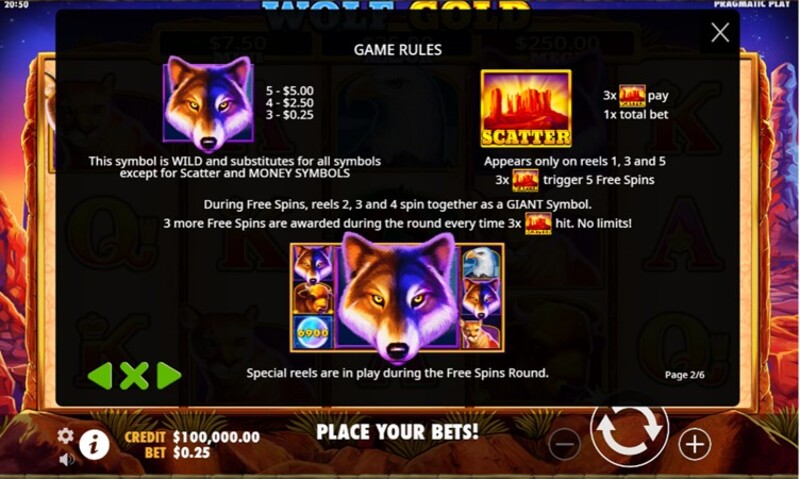Click the cougar symbol in reel preview
Screen dimensions: 800x479
pos(480,334)
